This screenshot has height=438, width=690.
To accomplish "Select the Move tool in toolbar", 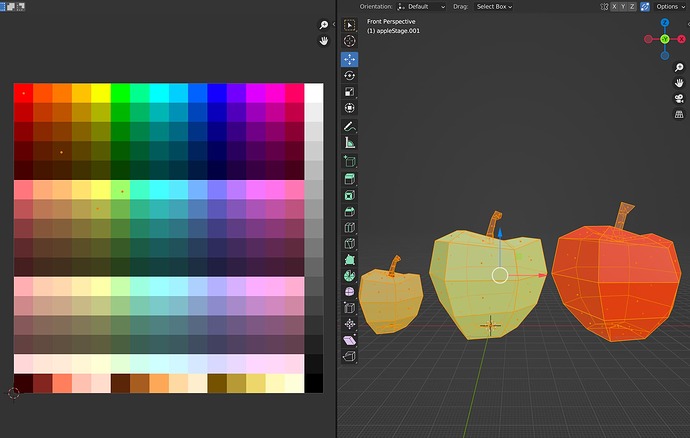I will coord(350,58).
